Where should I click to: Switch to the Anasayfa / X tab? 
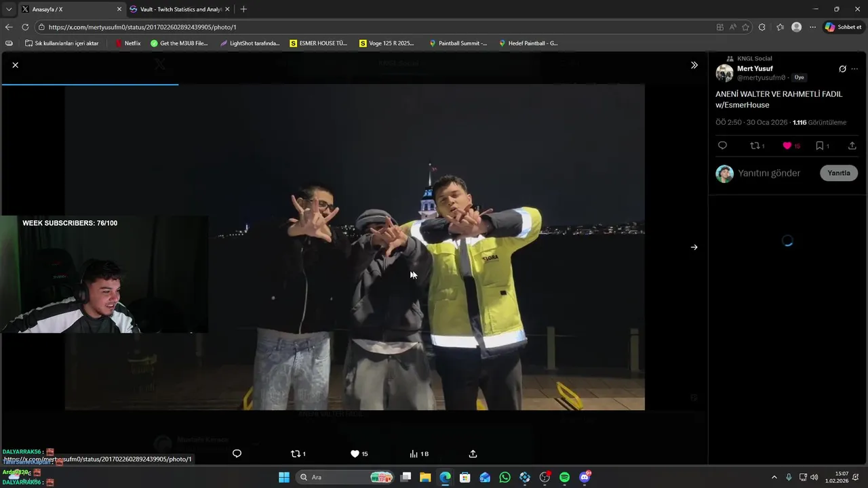click(x=71, y=9)
